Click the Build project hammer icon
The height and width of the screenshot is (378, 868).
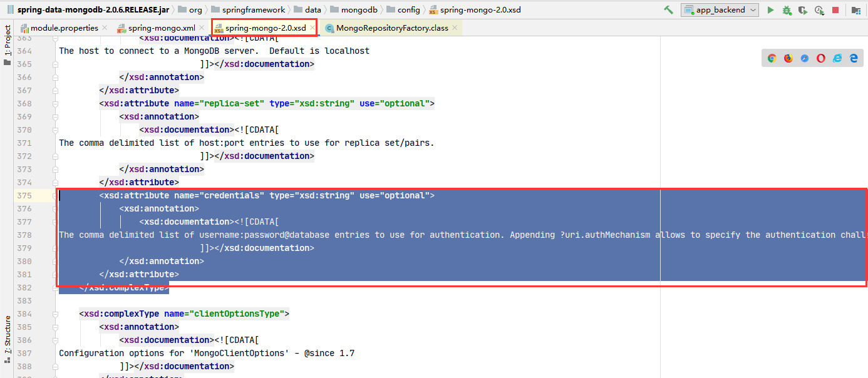[x=668, y=9]
